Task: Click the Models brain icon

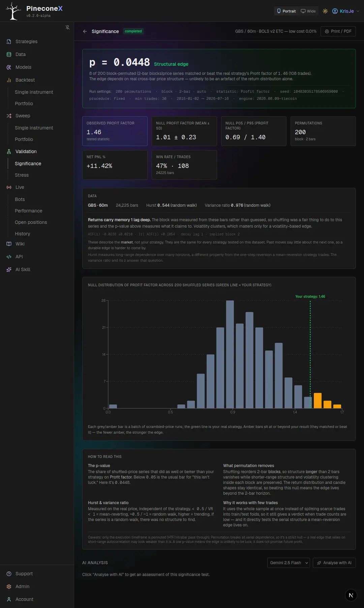Action: tap(9, 67)
